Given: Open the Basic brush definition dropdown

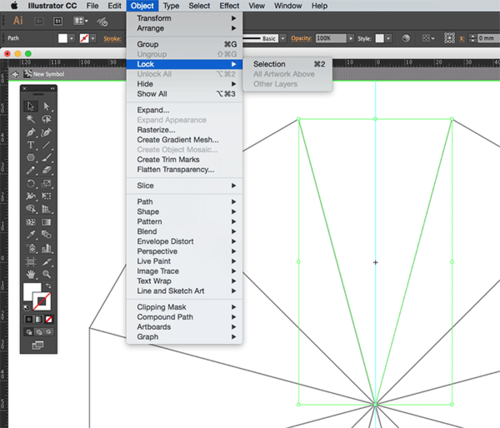Looking at the screenshot, I should (x=283, y=38).
